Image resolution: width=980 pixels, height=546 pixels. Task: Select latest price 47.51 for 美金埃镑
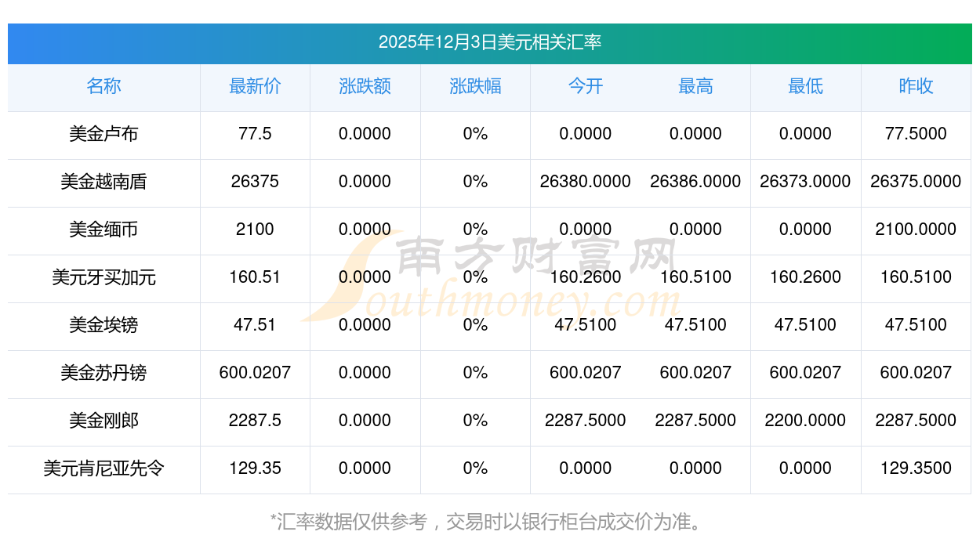tap(255, 325)
